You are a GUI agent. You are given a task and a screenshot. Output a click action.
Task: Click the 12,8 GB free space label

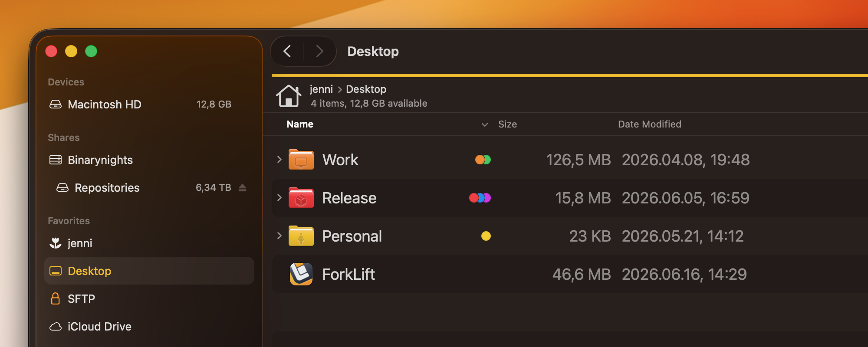(214, 105)
